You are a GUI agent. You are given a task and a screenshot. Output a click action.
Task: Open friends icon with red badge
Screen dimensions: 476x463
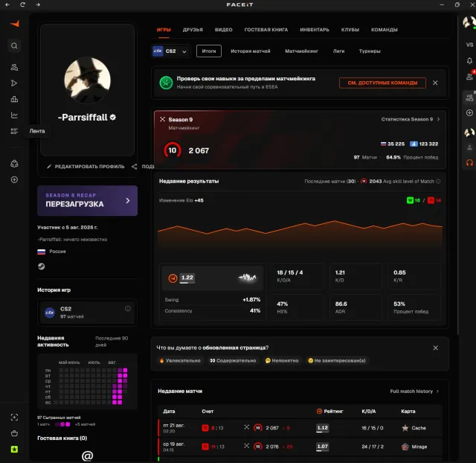(470, 76)
